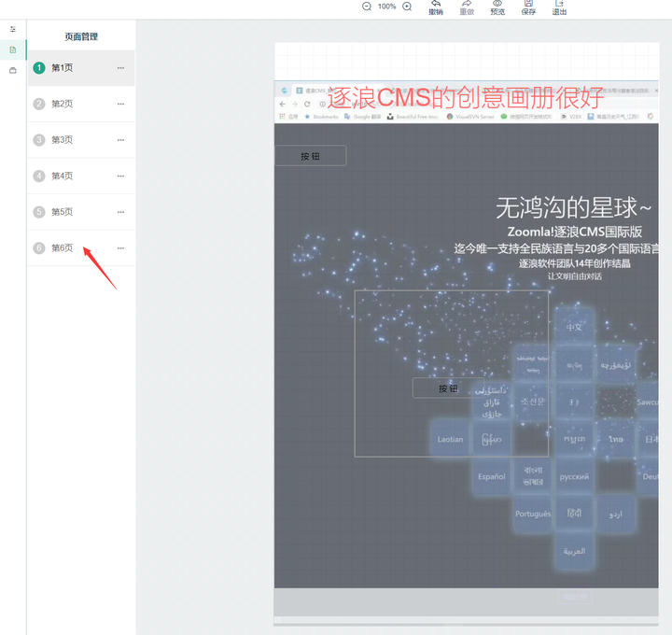Click the 保存 save button

[x=528, y=7]
